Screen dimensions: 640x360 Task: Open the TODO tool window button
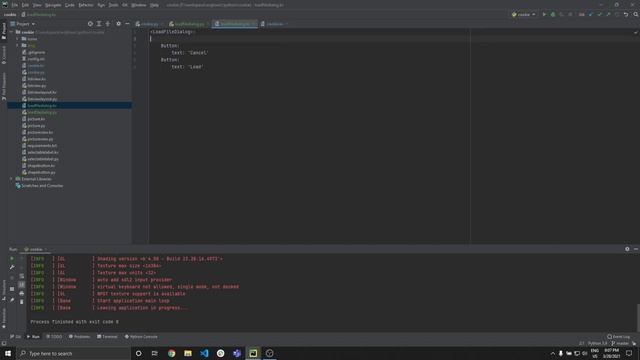54,337
